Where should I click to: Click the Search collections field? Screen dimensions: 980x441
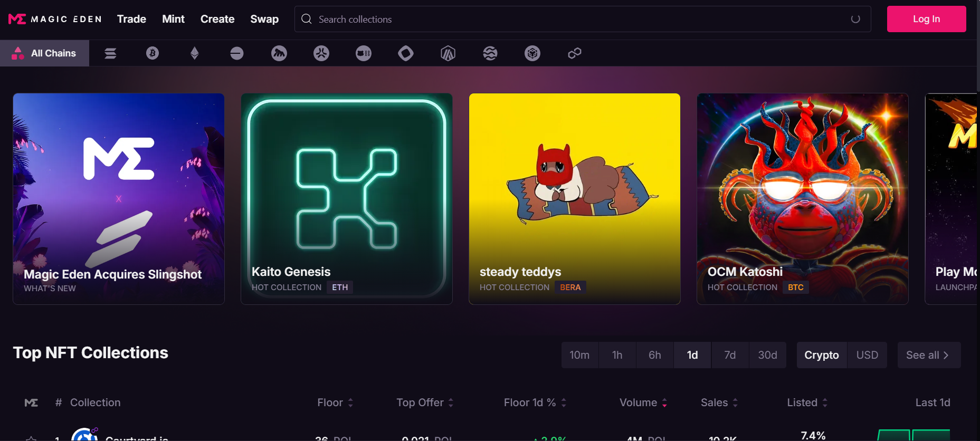click(x=583, y=19)
